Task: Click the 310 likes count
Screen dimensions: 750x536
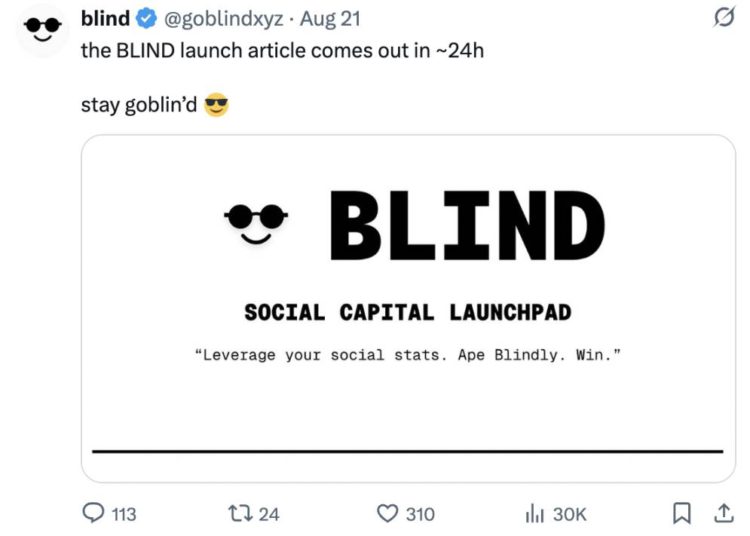Action: 420,514
